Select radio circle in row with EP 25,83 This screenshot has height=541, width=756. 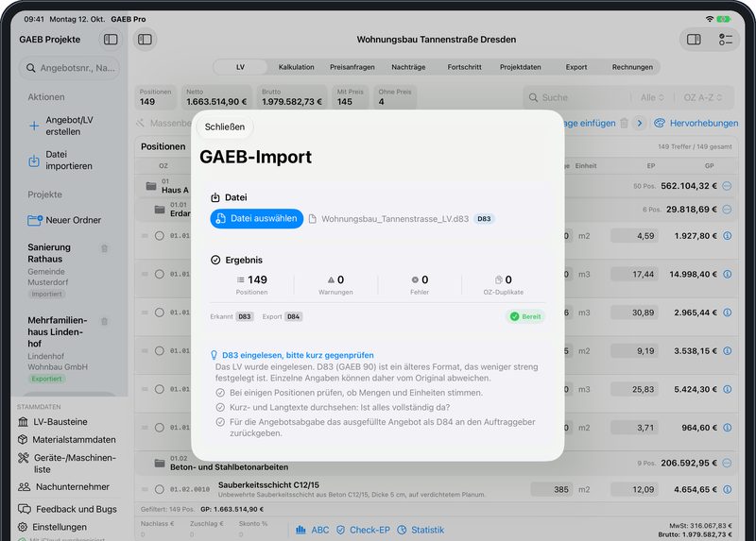click(x=159, y=389)
